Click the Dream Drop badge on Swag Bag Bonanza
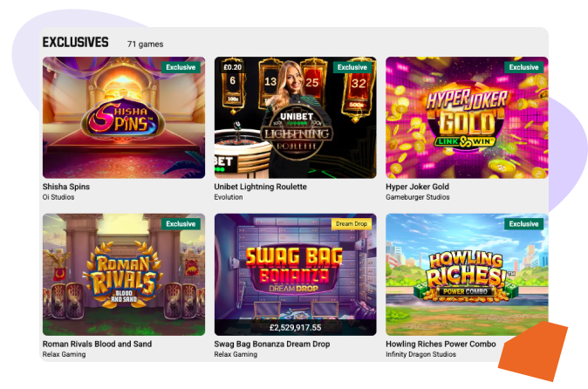 pos(352,224)
